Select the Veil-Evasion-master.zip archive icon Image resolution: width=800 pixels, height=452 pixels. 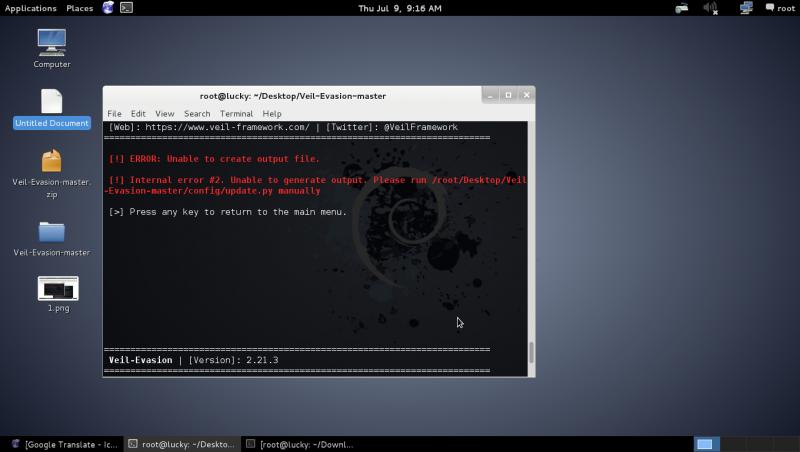pyautogui.click(x=52, y=161)
